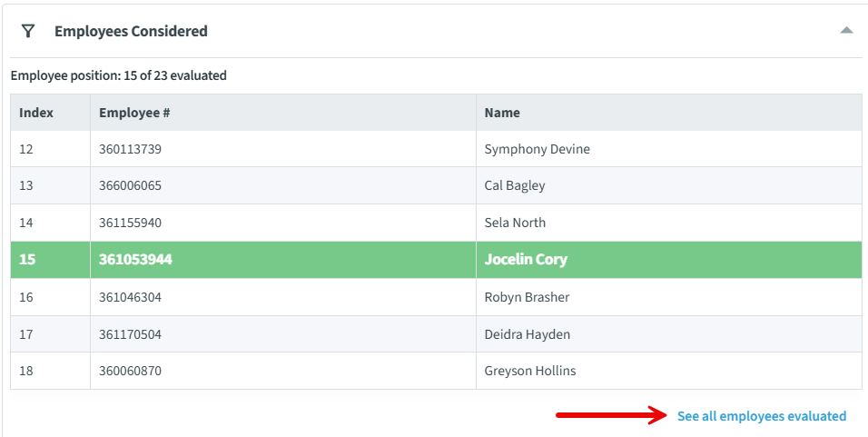Click highlighted employee number 361053944
The height and width of the screenshot is (437, 868).
pyautogui.click(x=135, y=259)
